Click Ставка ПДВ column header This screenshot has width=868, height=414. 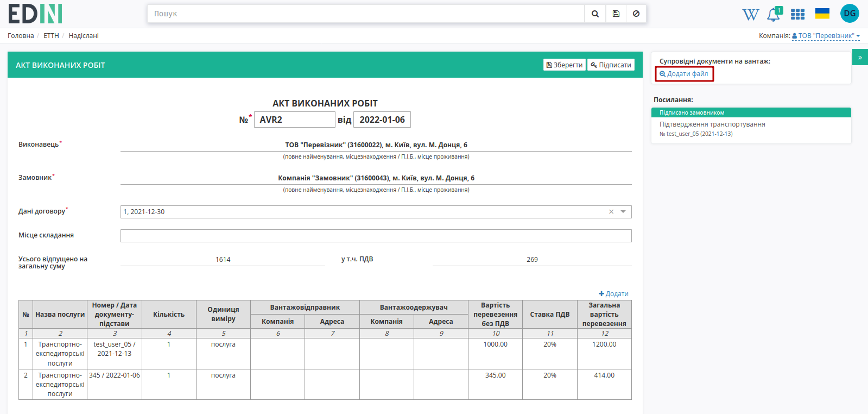click(550, 315)
